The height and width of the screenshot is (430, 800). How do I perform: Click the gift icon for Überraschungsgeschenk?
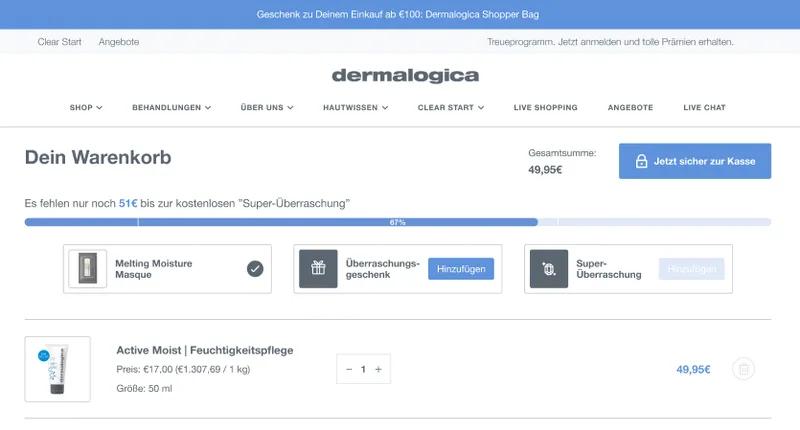pyautogui.click(x=318, y=269)
